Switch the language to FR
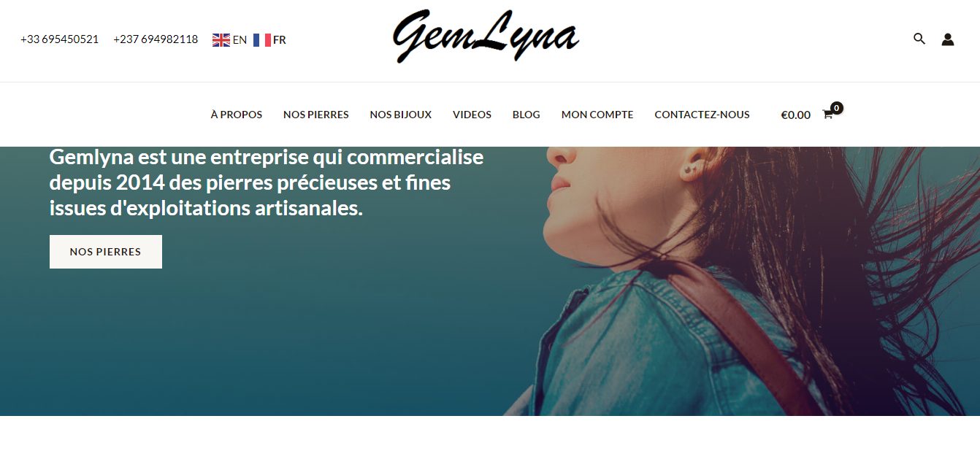 click(x=280, y=40)
